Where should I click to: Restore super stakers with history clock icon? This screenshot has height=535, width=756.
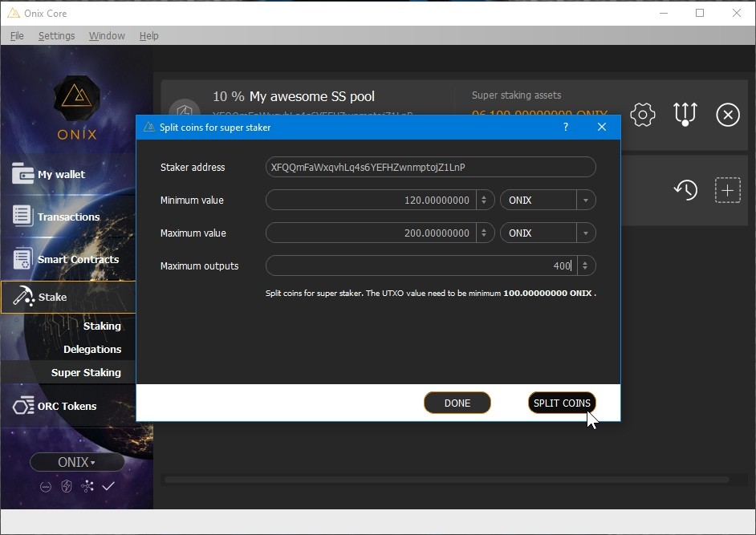(685, 190)
